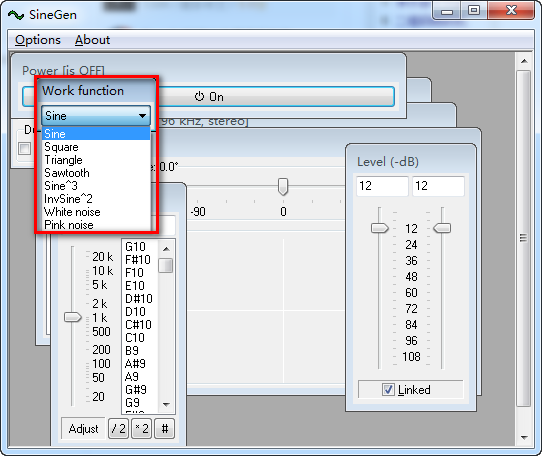Click note list scroll up arrow
542x456 pixels.
point(166,249)
